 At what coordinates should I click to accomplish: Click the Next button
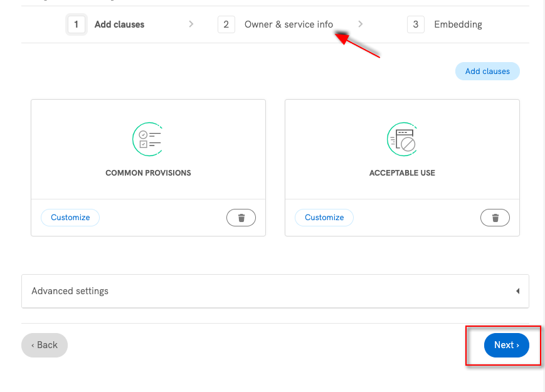(x=506, y=345)
